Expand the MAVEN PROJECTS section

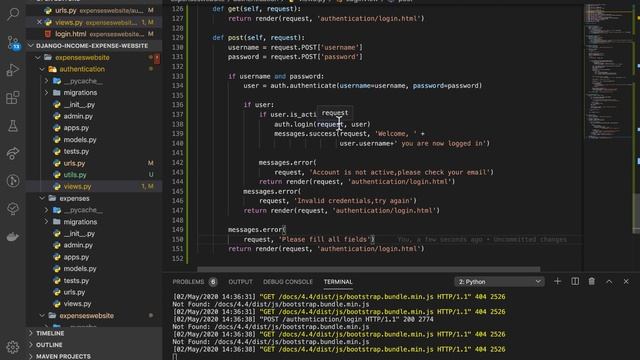pos(94,356)
